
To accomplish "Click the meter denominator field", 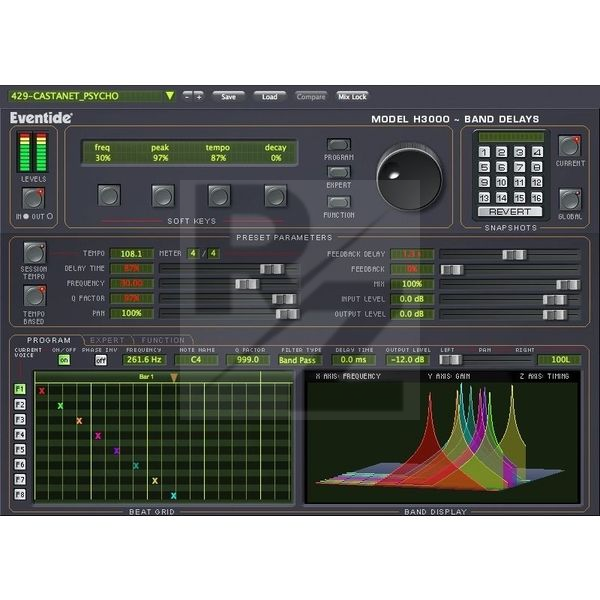I will click(213, 253).
